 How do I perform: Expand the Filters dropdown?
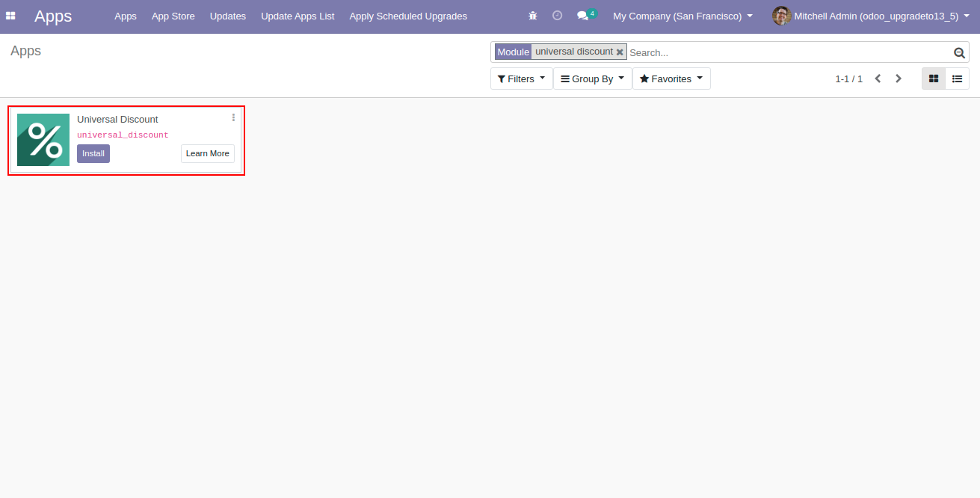(521, 79)
